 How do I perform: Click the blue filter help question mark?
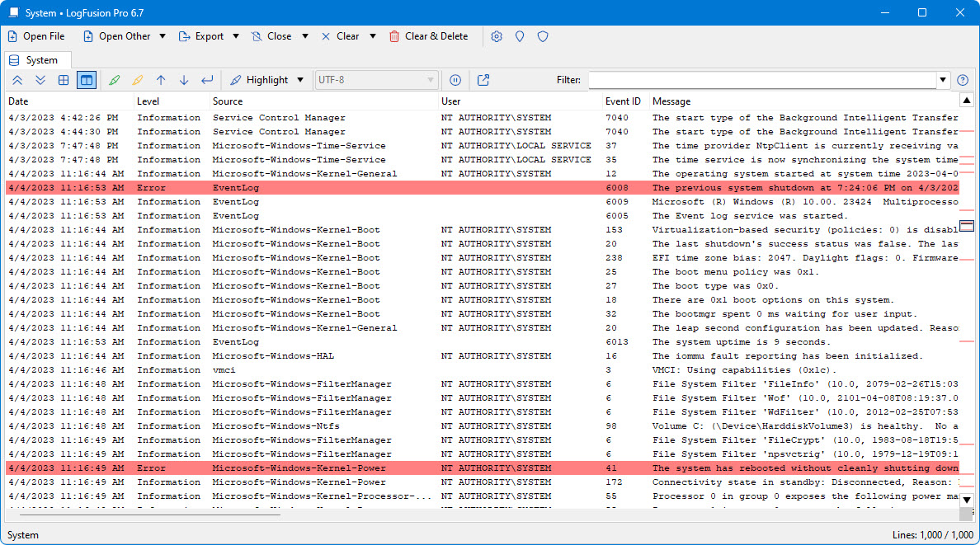962,80
